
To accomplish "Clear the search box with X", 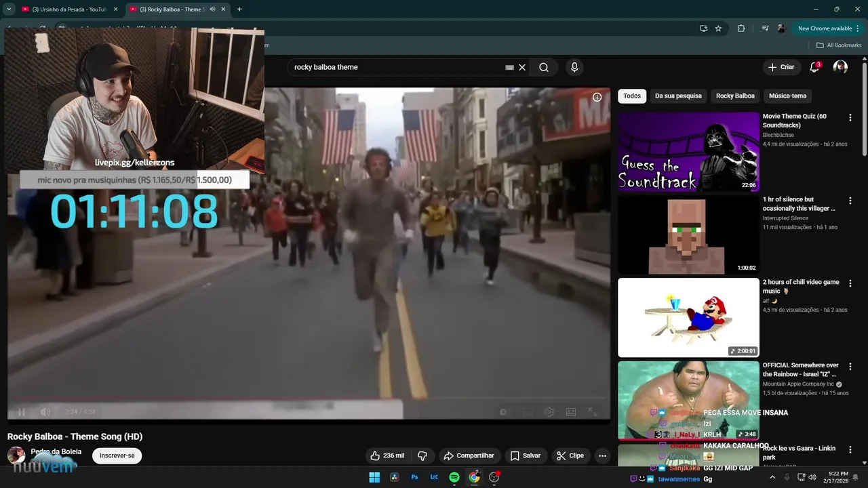I will click(x=522, y=67).
